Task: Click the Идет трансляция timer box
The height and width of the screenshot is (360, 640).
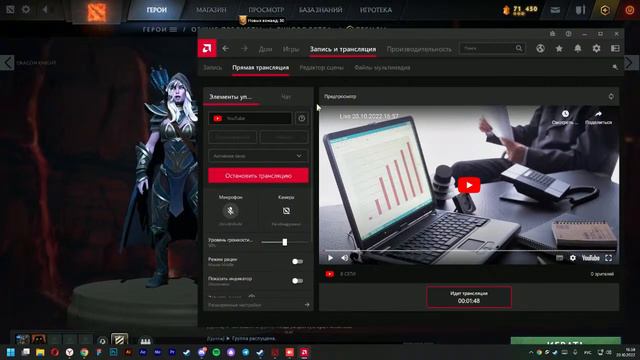Action: tap(469, 297)
